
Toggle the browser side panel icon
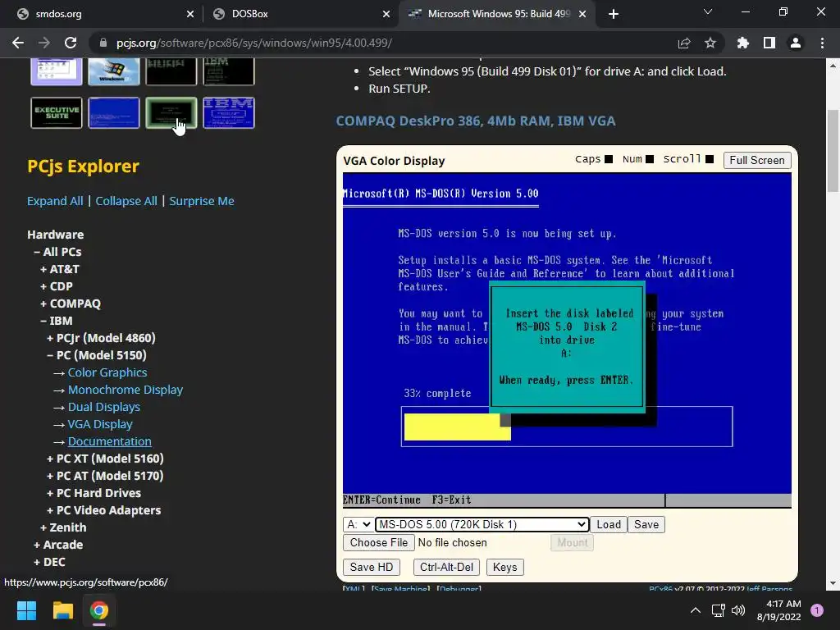[769, 43]
